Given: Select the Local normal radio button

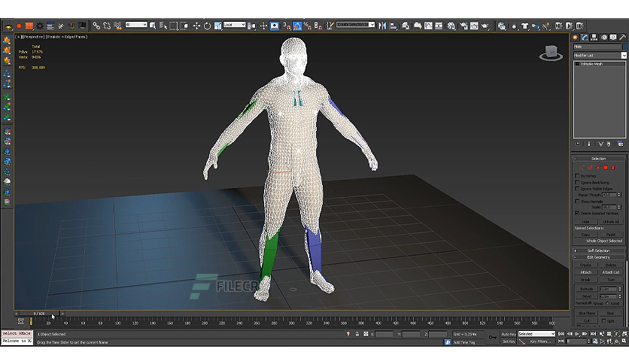Looking at the screenshot, I should (x=607, y=303).
